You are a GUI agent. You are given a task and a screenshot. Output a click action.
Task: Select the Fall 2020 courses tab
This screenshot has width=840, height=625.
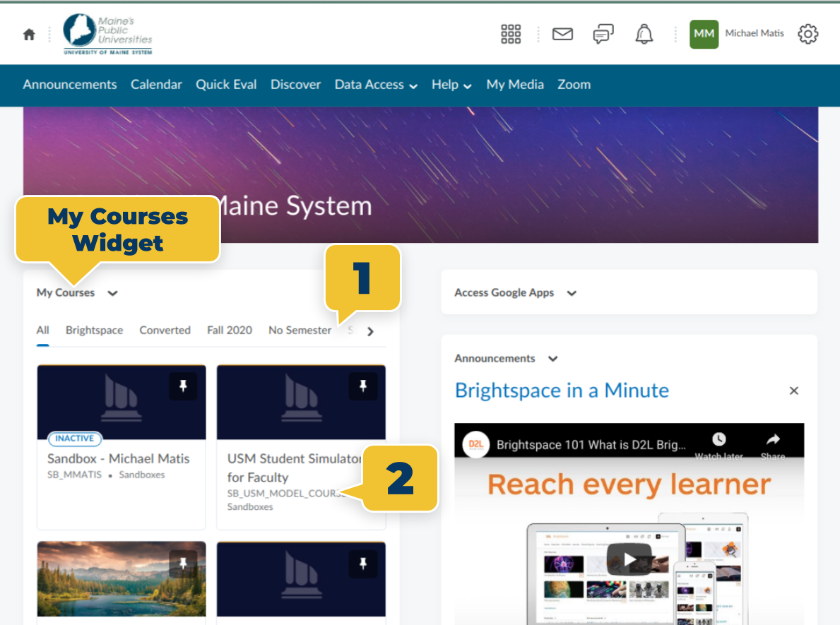[x=230, y=331]
